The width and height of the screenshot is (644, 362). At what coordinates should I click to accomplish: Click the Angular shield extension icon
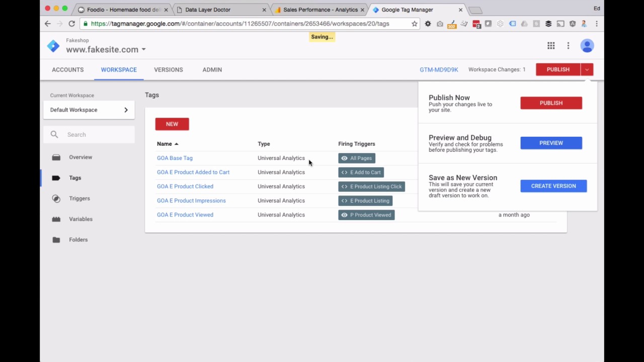point(573,24)
